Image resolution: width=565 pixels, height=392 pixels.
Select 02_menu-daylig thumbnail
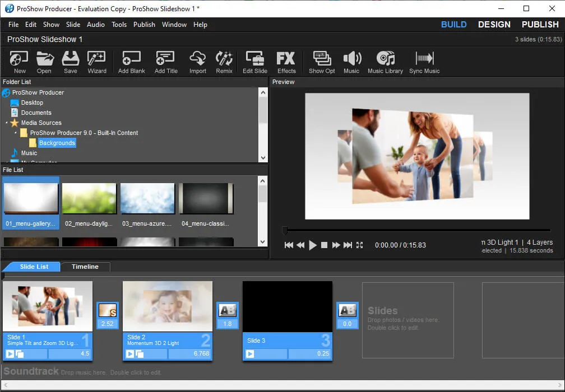89,198
